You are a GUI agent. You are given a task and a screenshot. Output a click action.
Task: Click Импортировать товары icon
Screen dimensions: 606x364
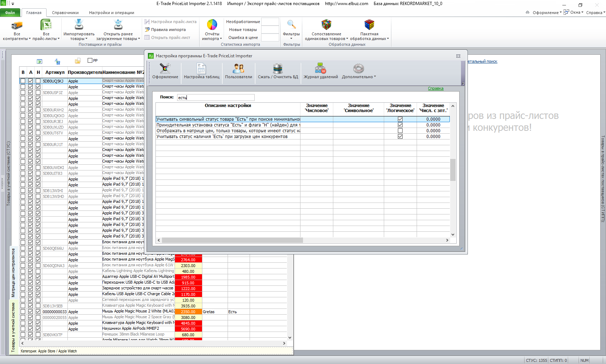[x=79, y=25]
